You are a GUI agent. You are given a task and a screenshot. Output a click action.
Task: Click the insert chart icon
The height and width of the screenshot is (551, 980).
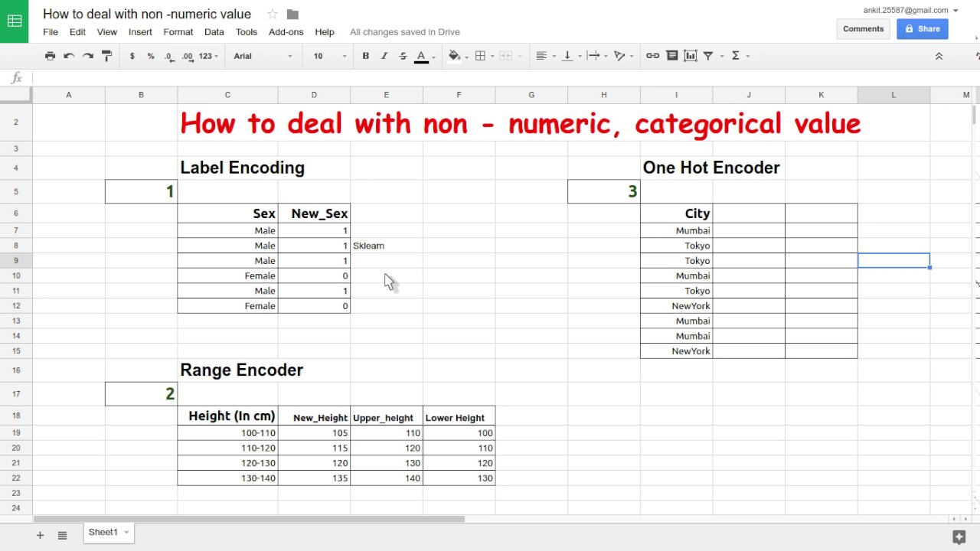pos(690,56)
